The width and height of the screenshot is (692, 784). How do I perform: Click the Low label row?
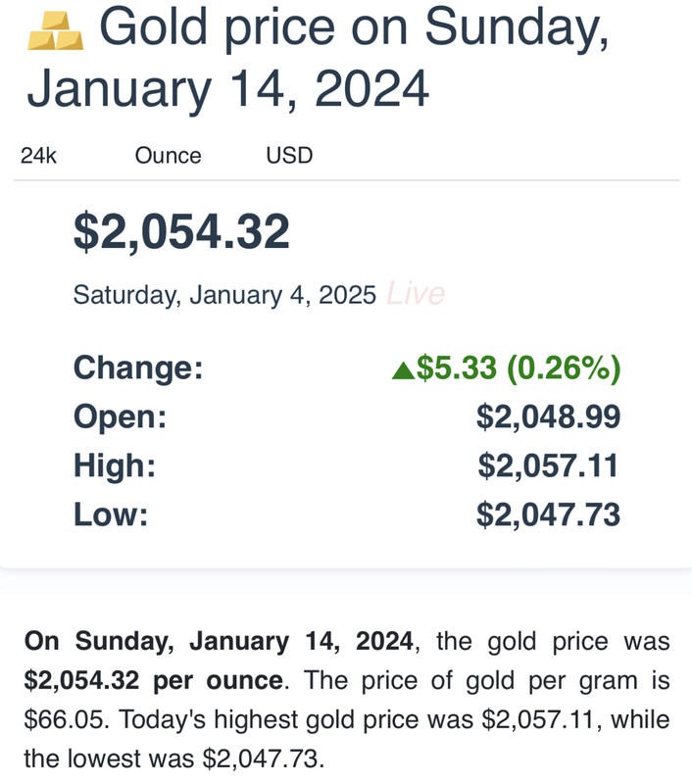[348, 514]
